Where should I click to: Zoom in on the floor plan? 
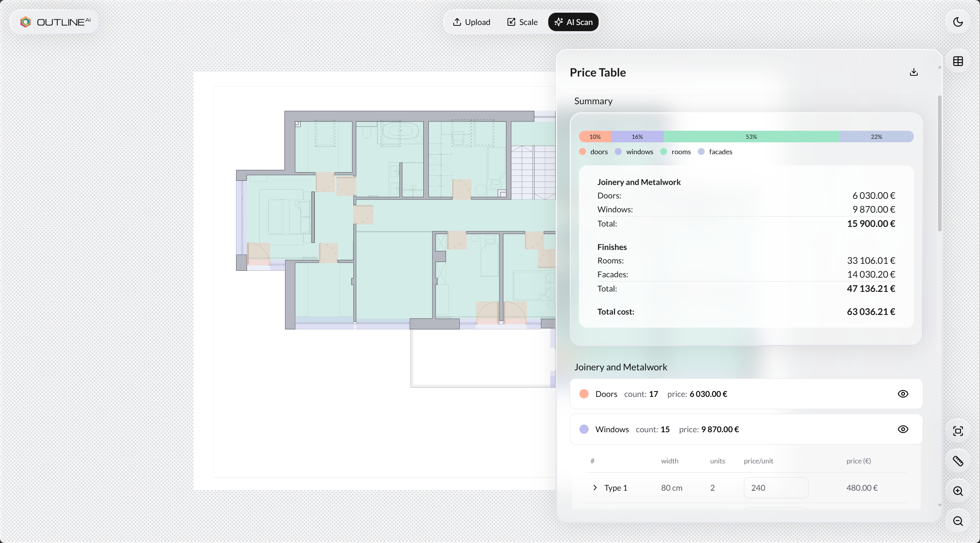point(958,491)
